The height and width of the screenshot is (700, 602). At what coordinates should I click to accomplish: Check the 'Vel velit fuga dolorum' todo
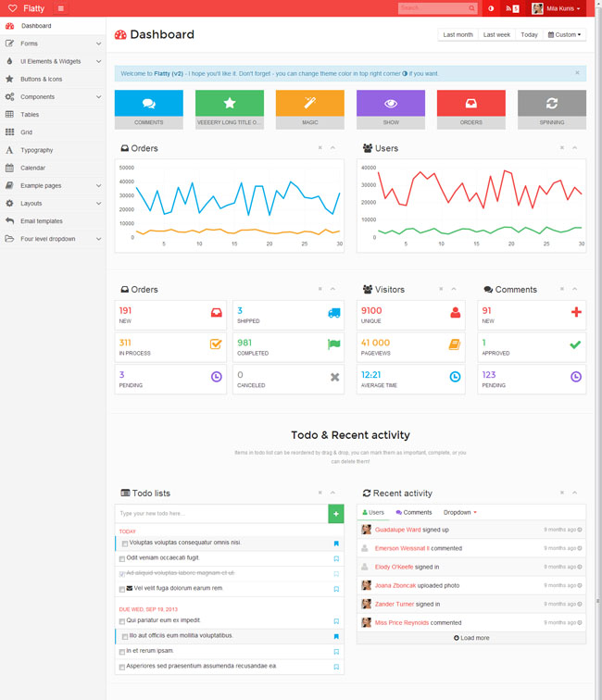point(122,589)
